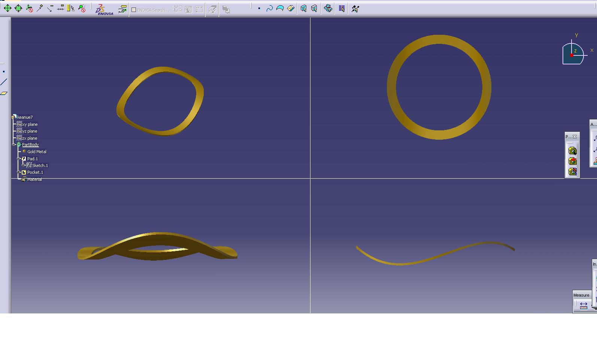Click the third solid icon in P... toolbar

pyautogui.click(x=572, y=172)
